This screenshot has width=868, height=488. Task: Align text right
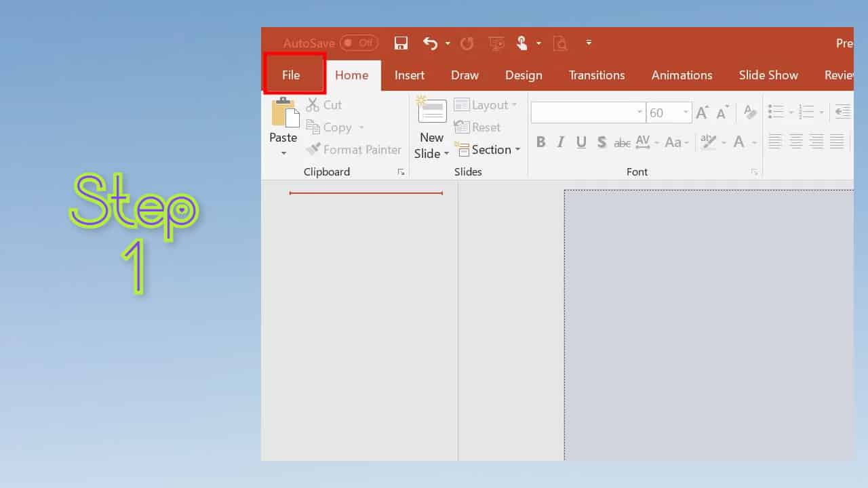click(816, 142)
